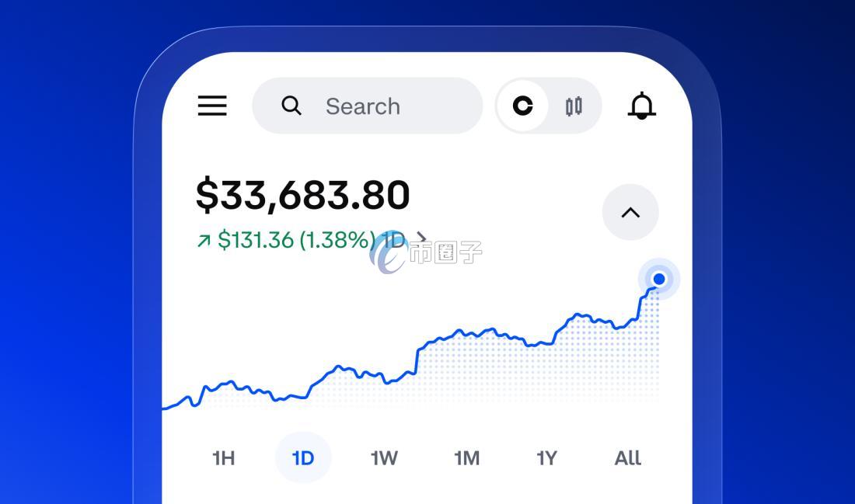Select the Coinbase logo chart icon
Viewport: 855px width, 504px height.
click(524, 106)
